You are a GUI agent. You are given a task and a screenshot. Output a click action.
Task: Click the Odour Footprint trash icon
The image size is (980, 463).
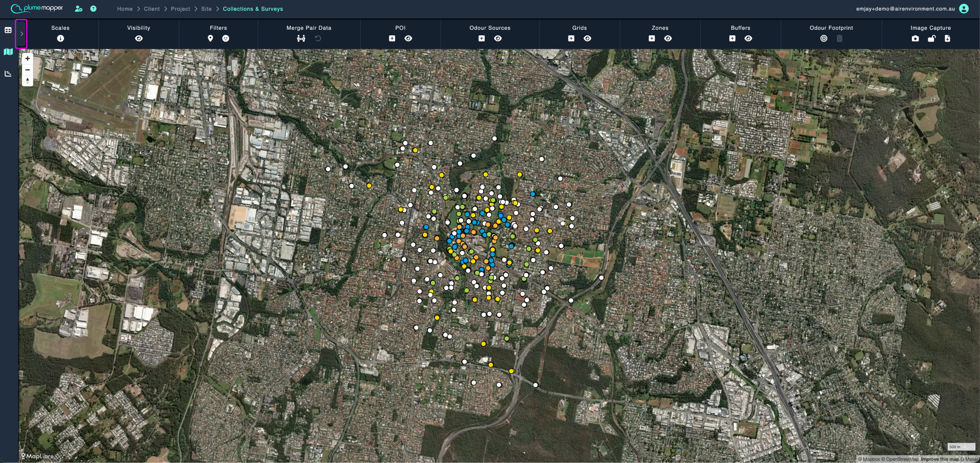pos(840,38)
